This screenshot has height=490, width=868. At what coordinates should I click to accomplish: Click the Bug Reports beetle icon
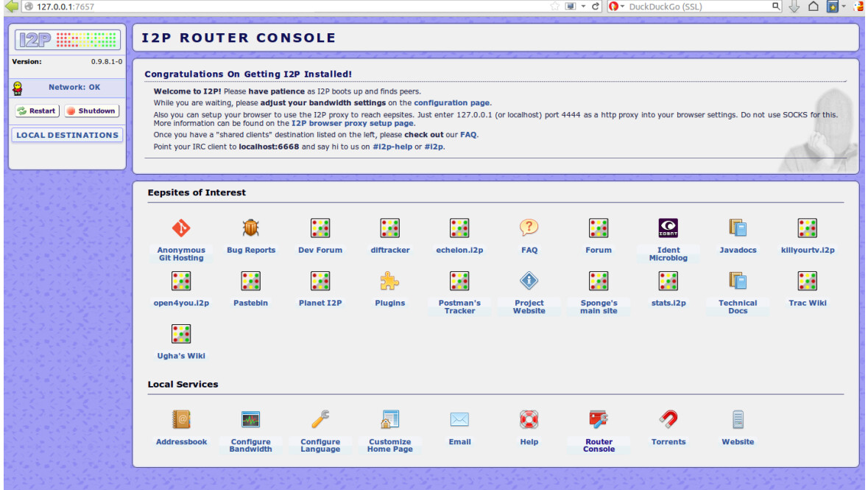[251, 228]
